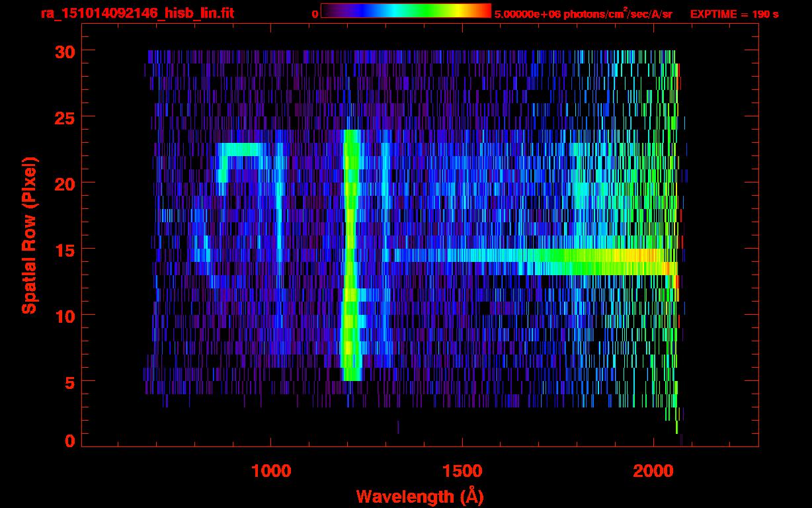This screenshot has width=812, height=508.
Task: Click the file name ra_151014092146_hisb_lin.fit
Action: coord(137,13)
